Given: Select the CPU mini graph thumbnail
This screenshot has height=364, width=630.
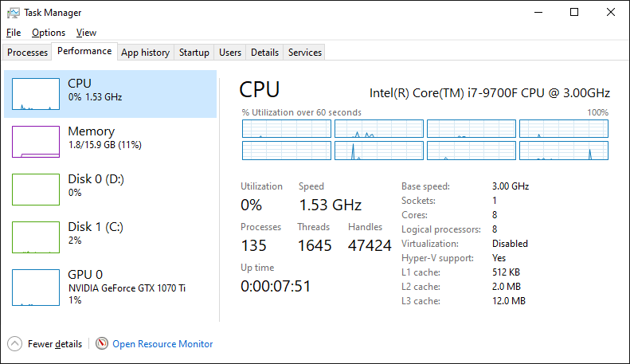Looking at the screenshot, I should coord(35,93).
